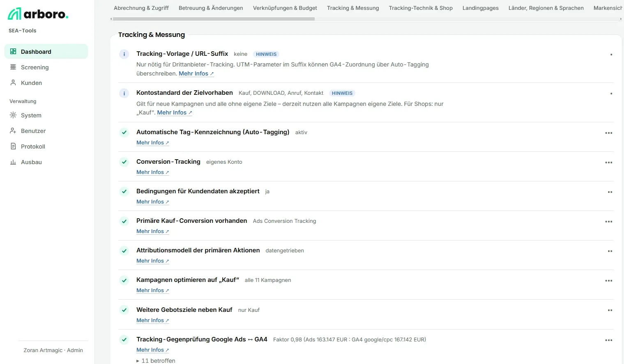The height and width of the screenshot is (364, 624).
Task: Click the arboro logo
Action: coord(38,14)
